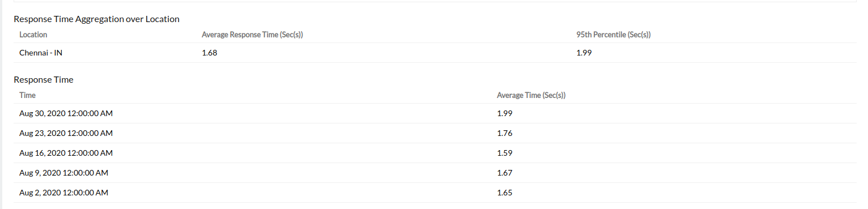Select the Aug 16, 2020 12:00:00 AM row
This screenshot has height=209, width=868.
pyautogui.click(x=435, y=153)
